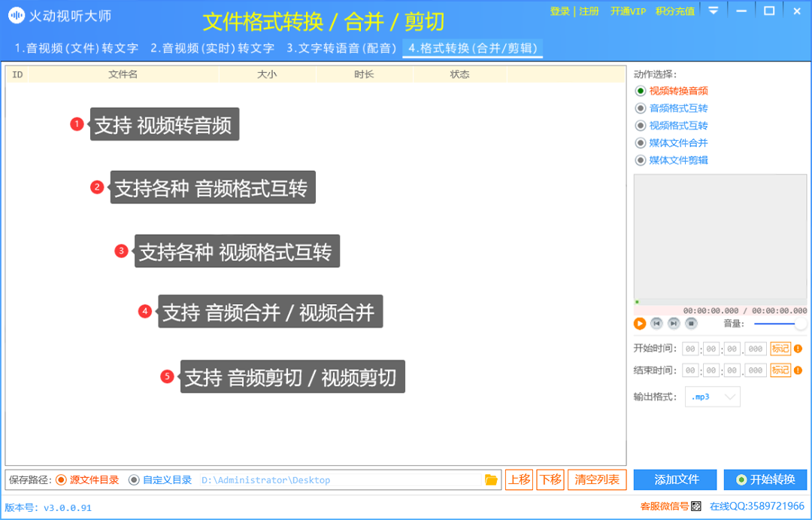The width and height of the screenshot is (812, 520).
Task: Click the 文件名 column header
Action: tap(123, 75)
